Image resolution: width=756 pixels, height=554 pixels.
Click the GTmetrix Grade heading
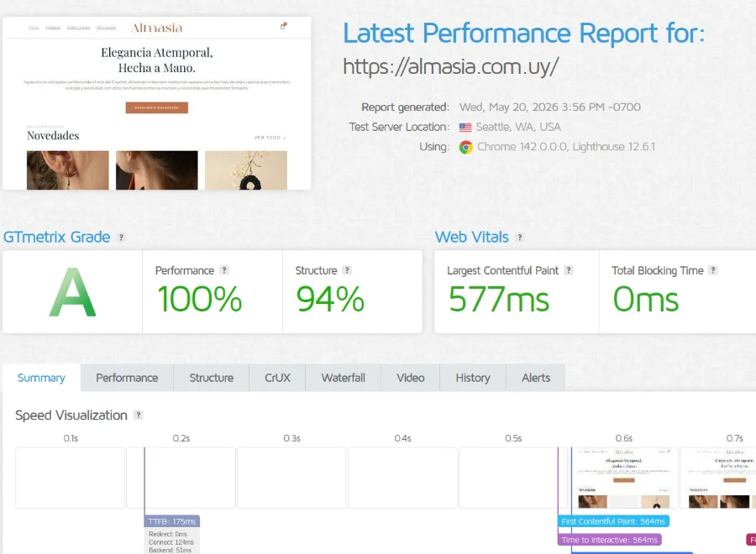(57, 237)
